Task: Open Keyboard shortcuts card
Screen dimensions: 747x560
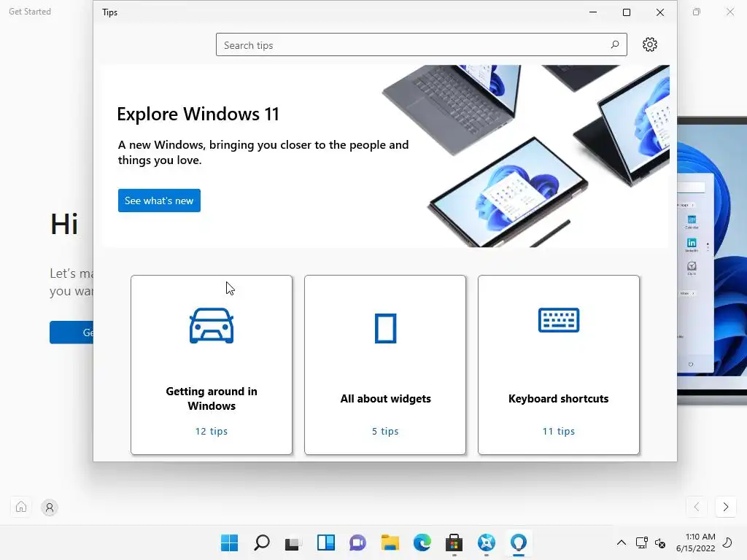Action: coord(559,365)
